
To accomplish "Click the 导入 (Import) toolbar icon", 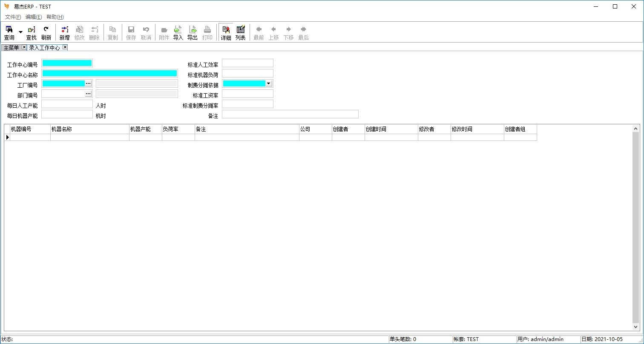I will (x=178, y=32).
